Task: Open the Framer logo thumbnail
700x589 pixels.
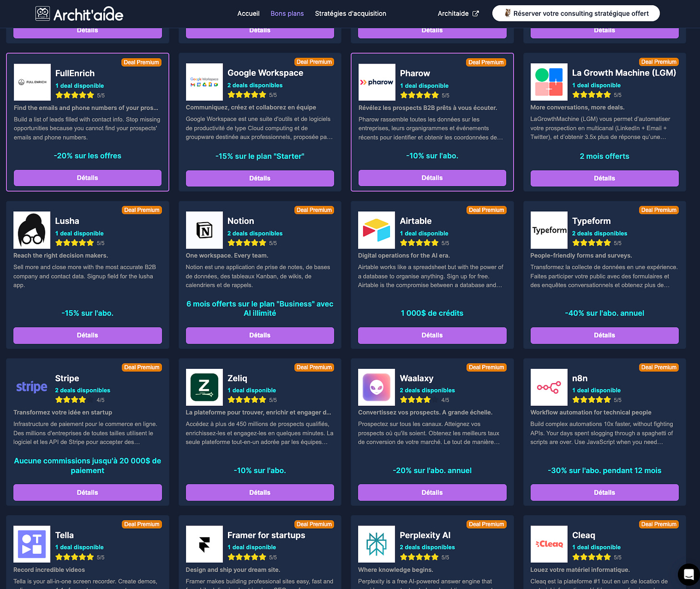Action: 204,544
